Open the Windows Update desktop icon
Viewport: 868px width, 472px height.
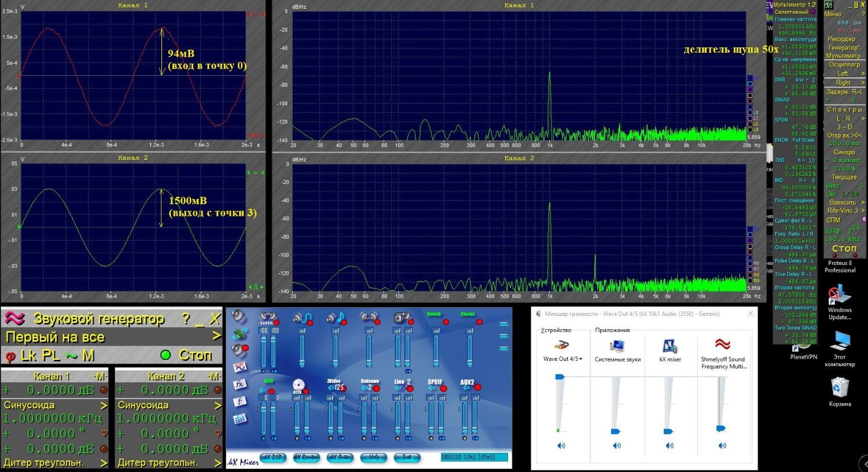pyautogui.click(x=839, y=294)
